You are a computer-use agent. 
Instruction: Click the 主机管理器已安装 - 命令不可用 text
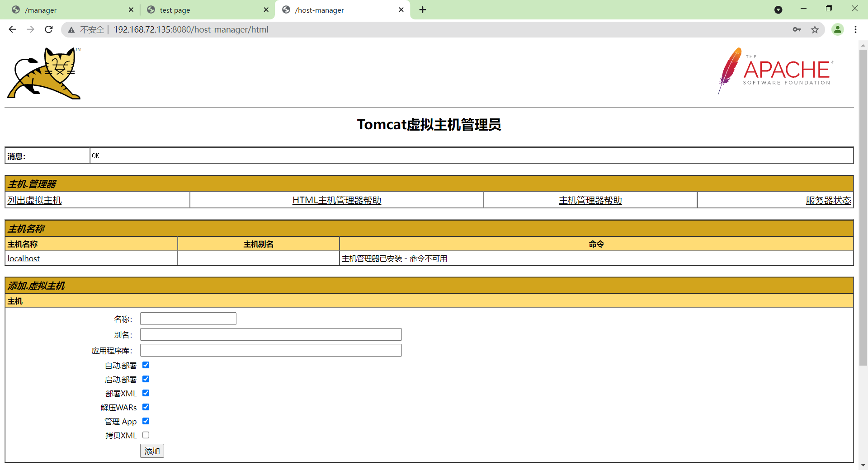coord(395,258)
